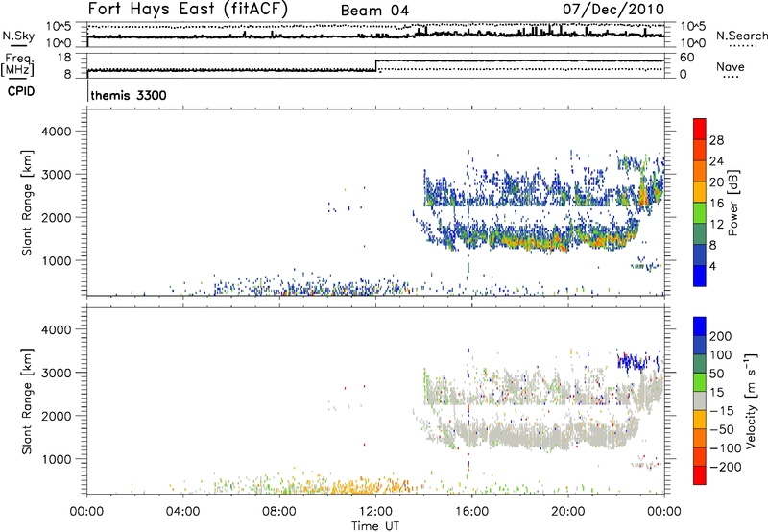
Task: Click the '28' value on the power scale
Action: point(716,140)
